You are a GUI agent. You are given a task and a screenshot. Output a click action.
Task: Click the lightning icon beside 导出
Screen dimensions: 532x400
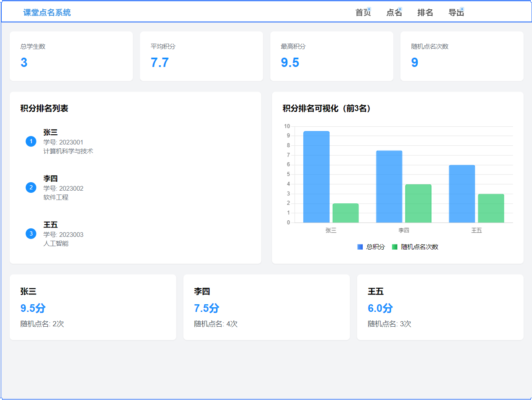click(461, 9)
